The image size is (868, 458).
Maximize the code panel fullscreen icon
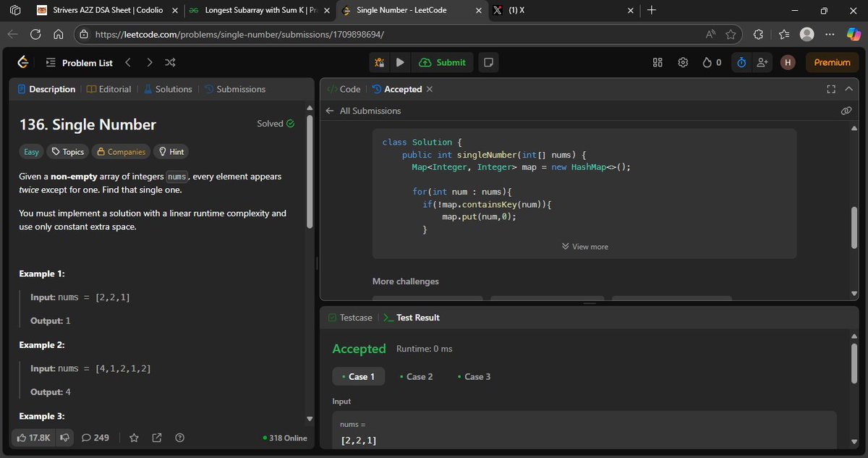(x=831, y=89)
